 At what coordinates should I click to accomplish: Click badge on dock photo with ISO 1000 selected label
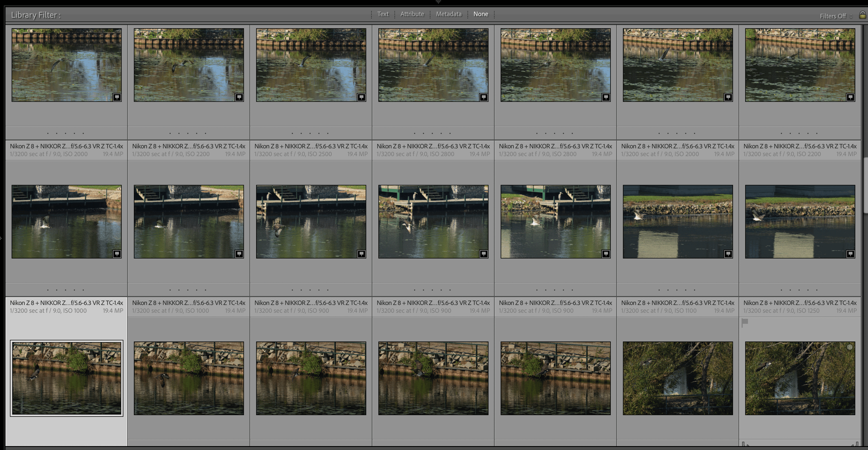click(x=116, y=254)
